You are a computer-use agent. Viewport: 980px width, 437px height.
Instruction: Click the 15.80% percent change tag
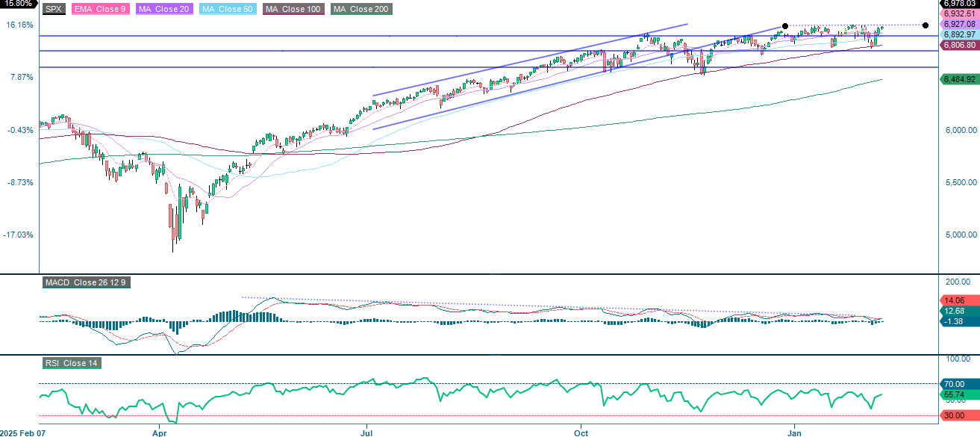tap(16, 4)
